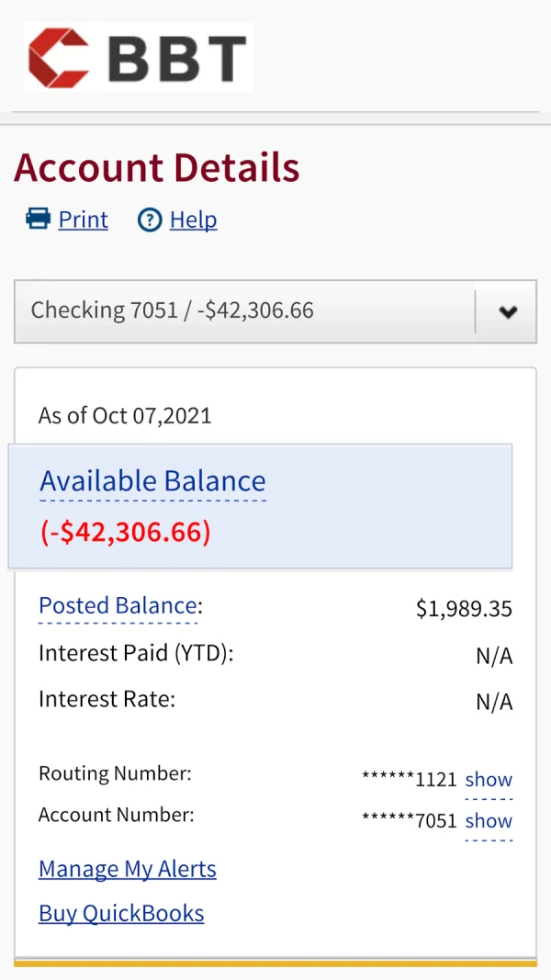Viewport: 551px width, 980px height.
Task: Open the Checking 7051 account dropdown
Action: pos(244,311)
